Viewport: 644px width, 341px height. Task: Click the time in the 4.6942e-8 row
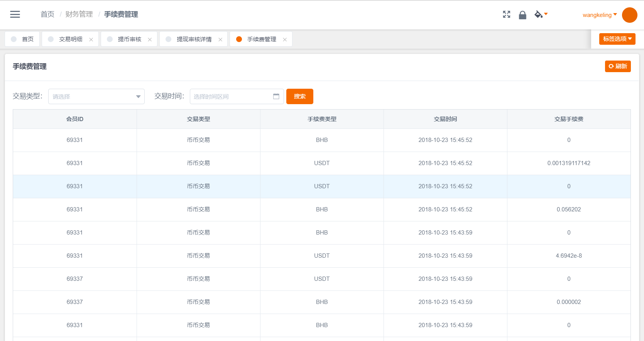click(445, 256)
